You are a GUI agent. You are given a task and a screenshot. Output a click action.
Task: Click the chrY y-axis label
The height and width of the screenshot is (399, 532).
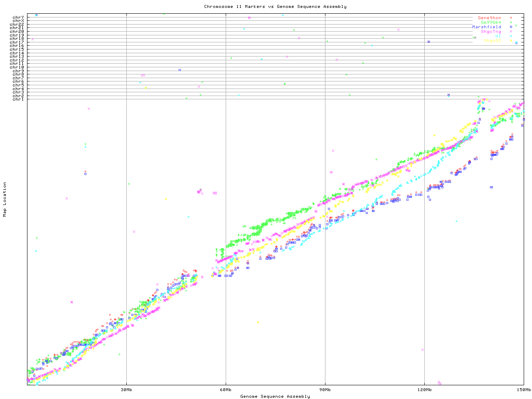pos(18,17)
